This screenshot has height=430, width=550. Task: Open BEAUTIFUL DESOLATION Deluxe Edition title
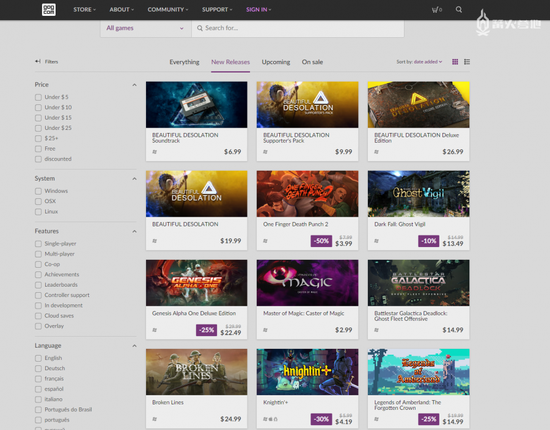tap(416, 138)
